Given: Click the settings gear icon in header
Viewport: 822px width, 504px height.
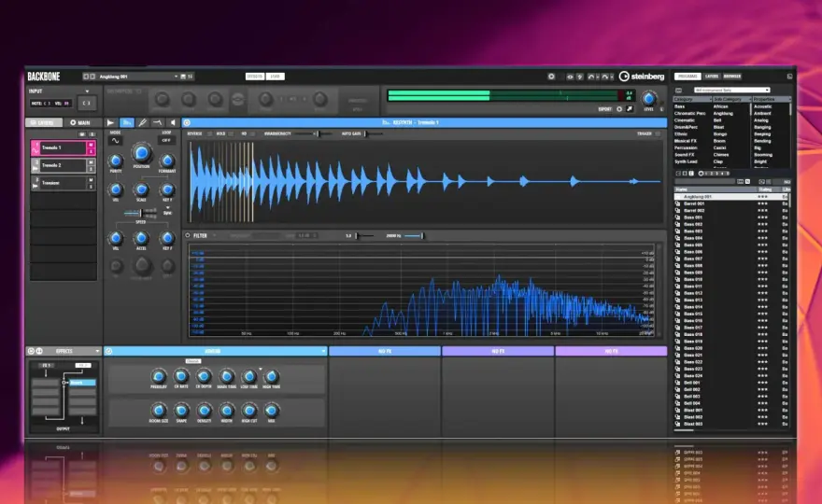Looking at the screenshot, I should coord(551,77).
